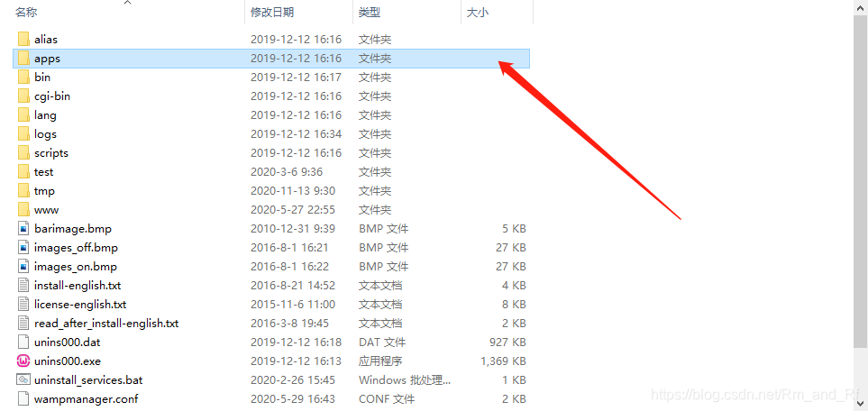
Task: Click the date 2020-3-6 9:36 for test
Action: click(287, 172)
